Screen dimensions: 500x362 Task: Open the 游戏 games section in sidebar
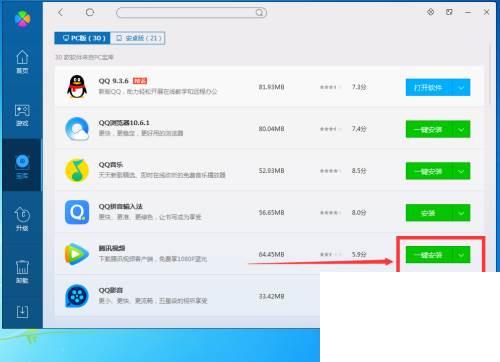22,115
